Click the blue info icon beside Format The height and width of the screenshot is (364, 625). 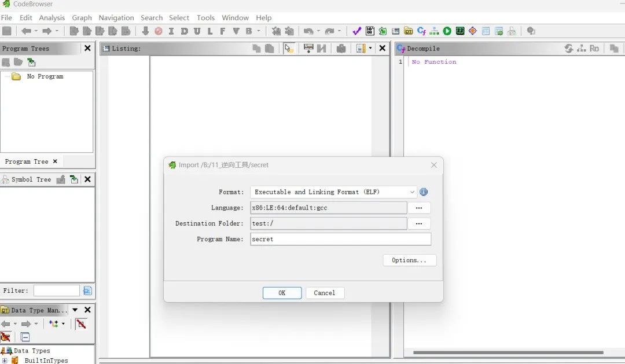[424, 192]
